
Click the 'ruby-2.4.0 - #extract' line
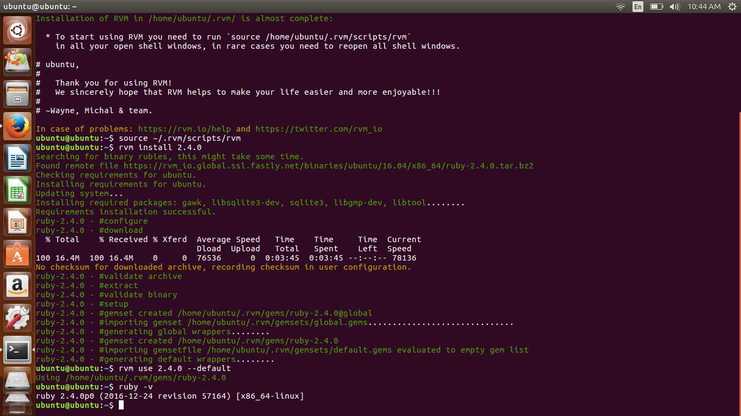coord(87,286)
